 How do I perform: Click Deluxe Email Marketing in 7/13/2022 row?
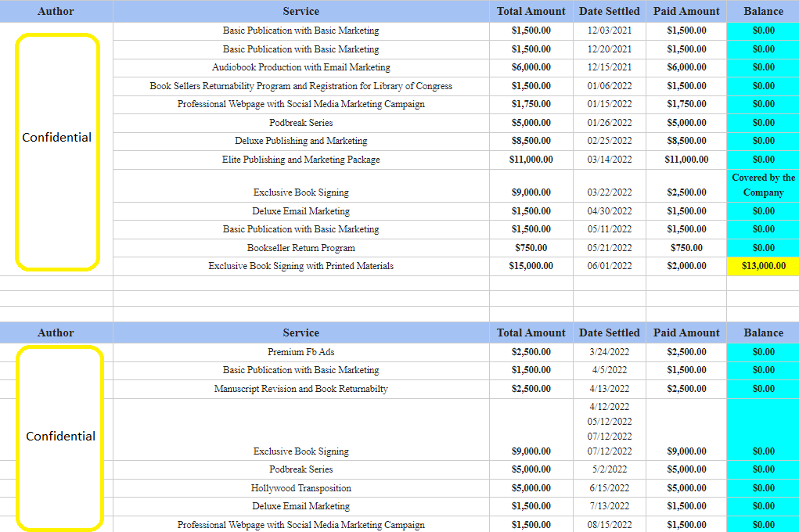[301, 506]
